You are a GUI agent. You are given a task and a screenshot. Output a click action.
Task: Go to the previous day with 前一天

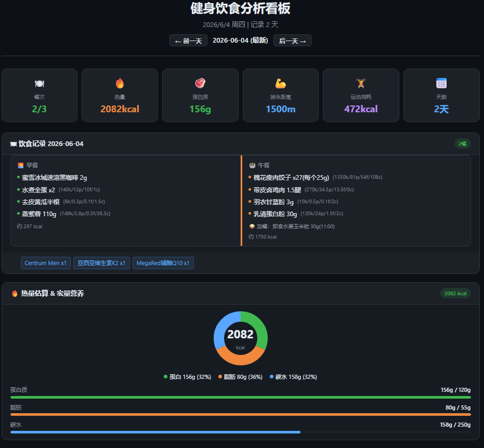[188, 41]
